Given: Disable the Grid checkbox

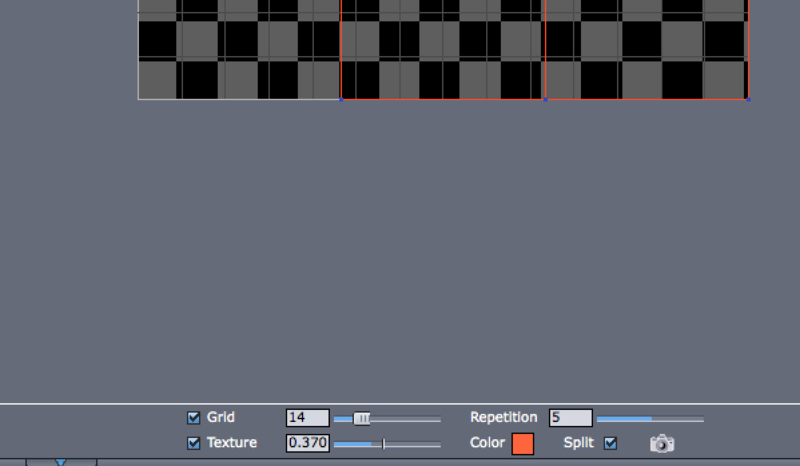Looking at the screenshot, I should (x=193, y=418).
